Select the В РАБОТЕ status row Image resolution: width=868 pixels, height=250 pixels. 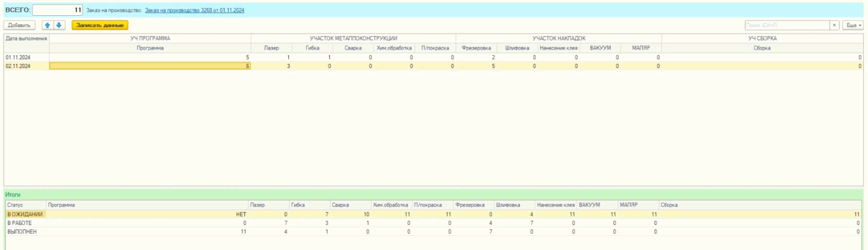(23, 223)
